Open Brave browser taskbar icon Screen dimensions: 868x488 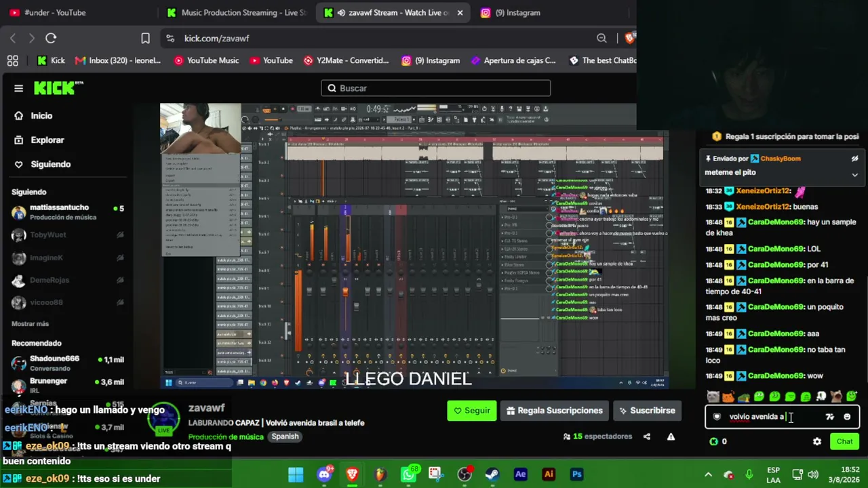click(x=352, y=474)
